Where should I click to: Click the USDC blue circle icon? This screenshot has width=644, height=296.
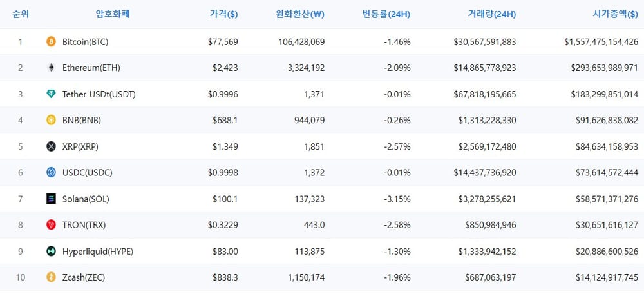[51, 173]
